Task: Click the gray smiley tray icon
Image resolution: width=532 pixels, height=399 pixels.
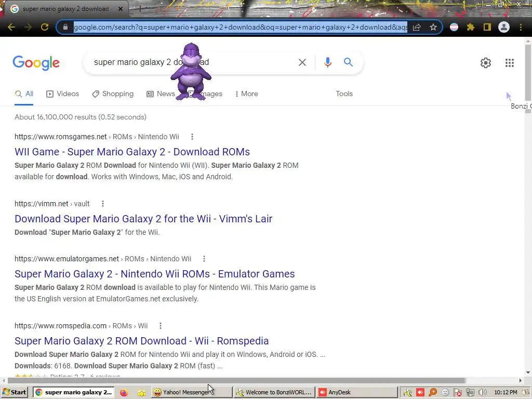Action: click(x=445, y=393)
